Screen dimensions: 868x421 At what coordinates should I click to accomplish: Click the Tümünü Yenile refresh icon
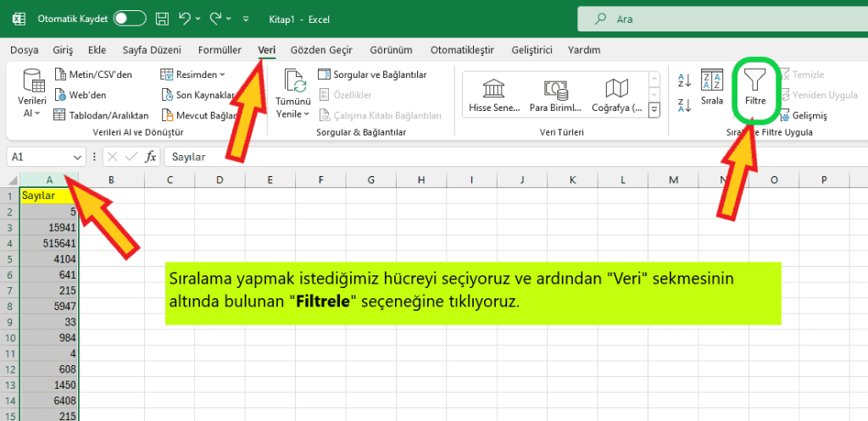[x=293, y=83]
